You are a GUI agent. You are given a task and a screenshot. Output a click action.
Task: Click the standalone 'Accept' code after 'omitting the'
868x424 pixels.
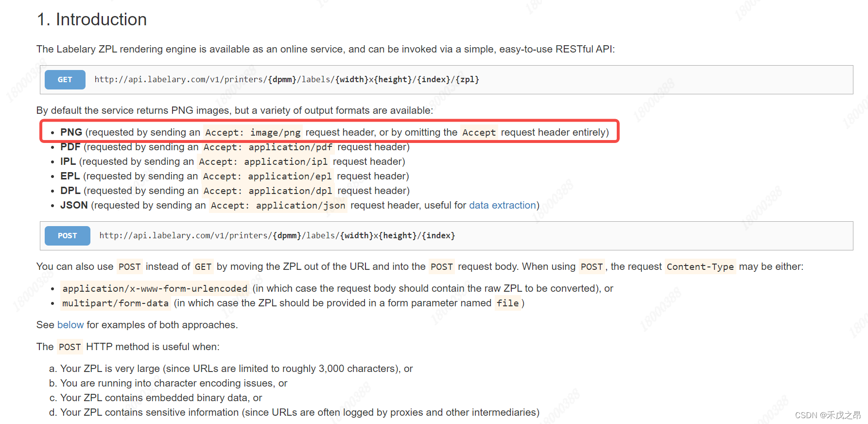point(479,132)
